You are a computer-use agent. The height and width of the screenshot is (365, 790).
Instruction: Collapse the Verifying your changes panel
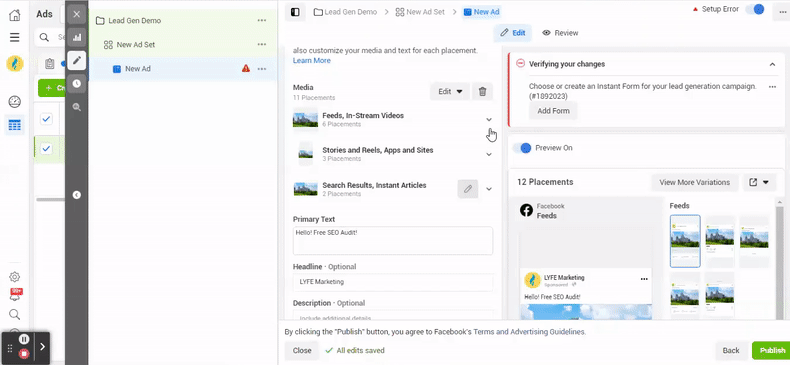click(772, 65)
